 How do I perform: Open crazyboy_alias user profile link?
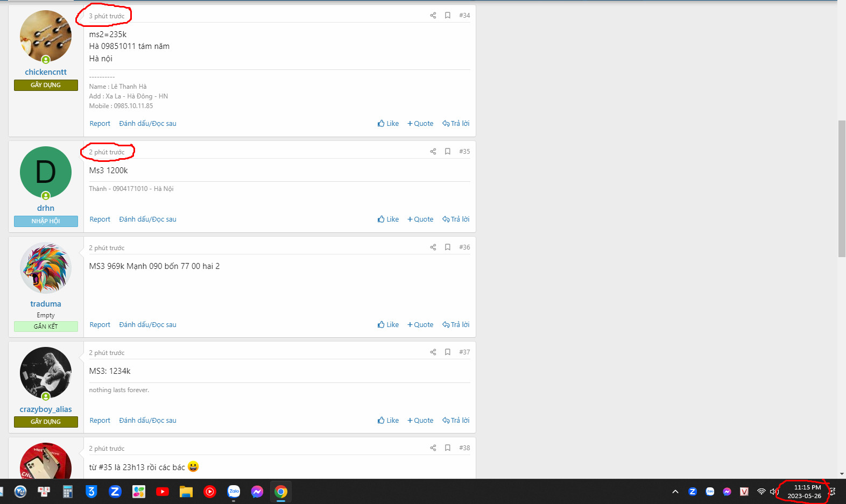[x=46, y=409]
